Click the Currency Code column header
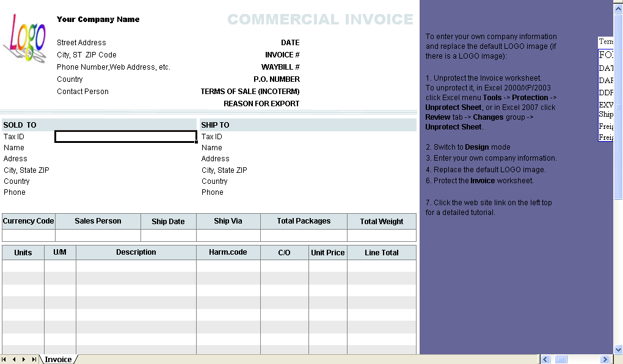Screen dimensions: 623x364 click(29, 221)
